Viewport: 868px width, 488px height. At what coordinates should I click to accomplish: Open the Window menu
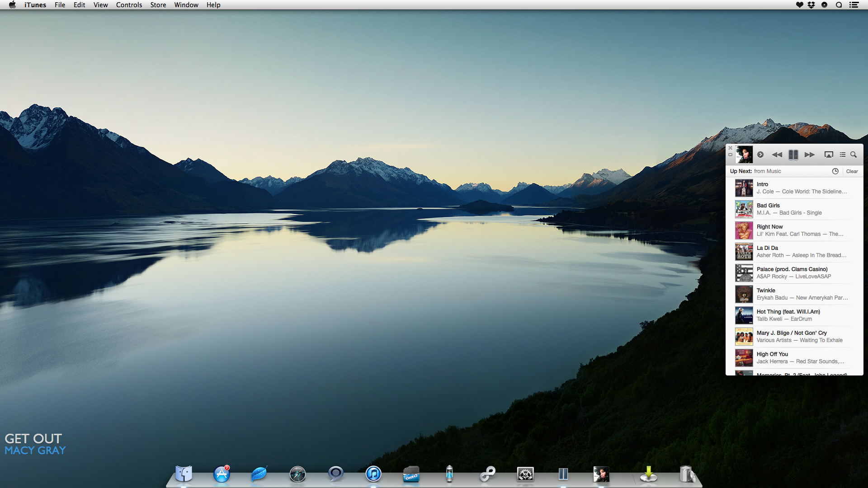[186, 5]
